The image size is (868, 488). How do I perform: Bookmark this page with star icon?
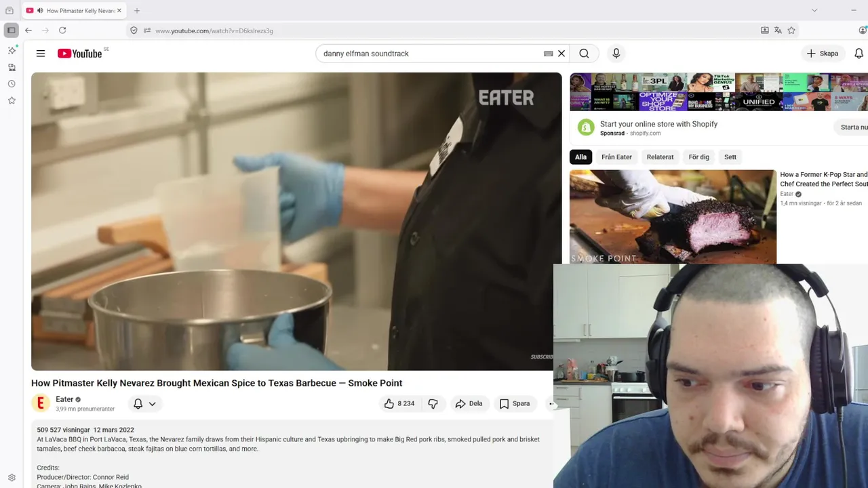click(791, 30)
